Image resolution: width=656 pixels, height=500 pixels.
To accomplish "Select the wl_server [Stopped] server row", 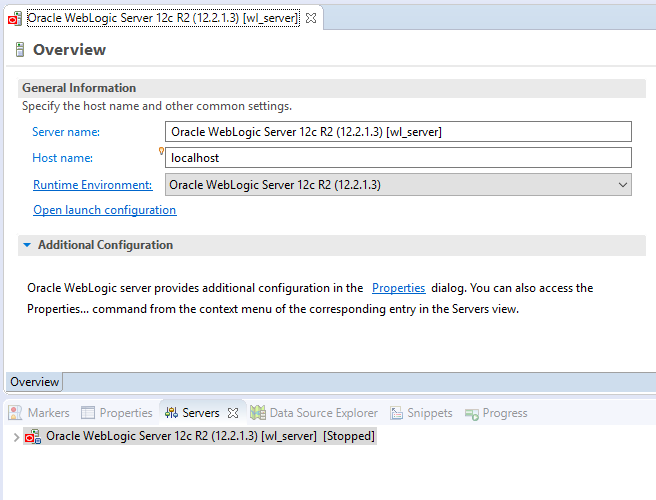I will [x=200, y=436].
